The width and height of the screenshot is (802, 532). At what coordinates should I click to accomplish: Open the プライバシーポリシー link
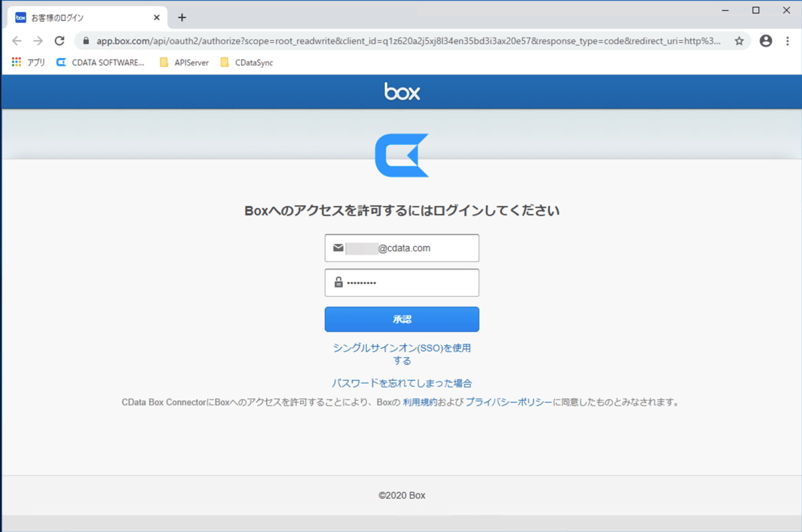pos(509,402)
